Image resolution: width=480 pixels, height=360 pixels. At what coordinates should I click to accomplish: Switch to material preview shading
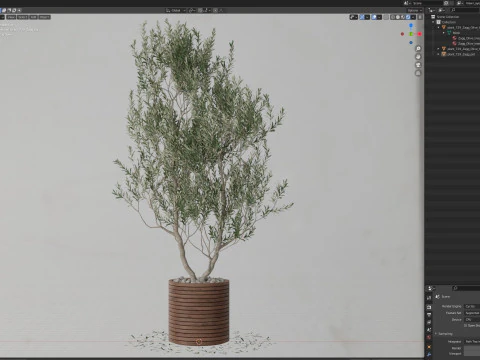(403, 17)
